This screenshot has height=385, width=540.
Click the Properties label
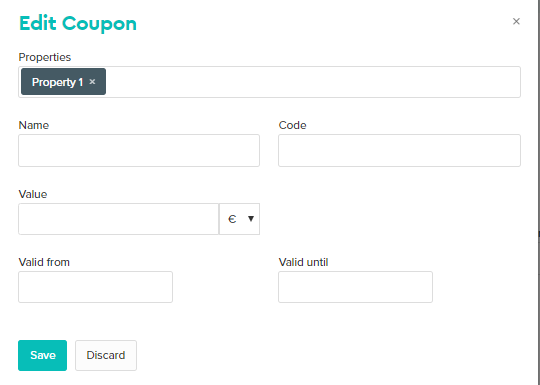click(x=45, y=57)
